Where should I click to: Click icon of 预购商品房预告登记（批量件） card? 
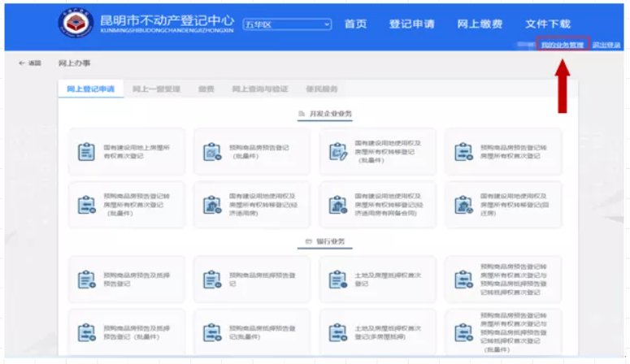click(x=212, y=152)
